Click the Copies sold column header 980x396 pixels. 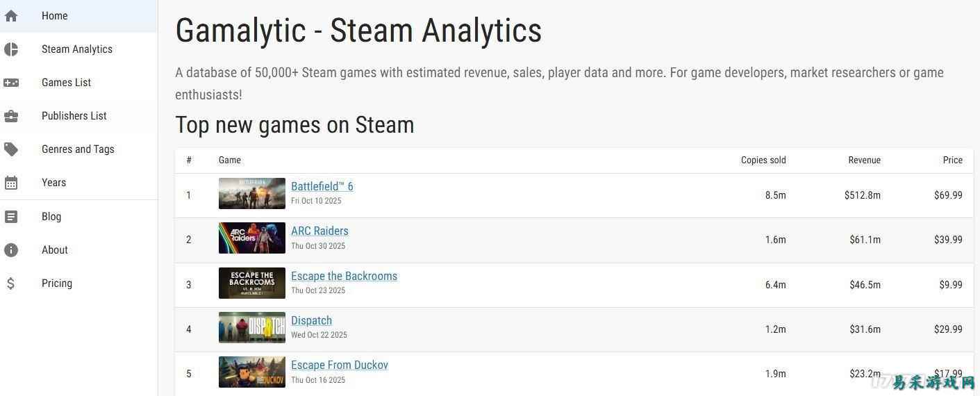pyautogui.click(x=763, y=160)
